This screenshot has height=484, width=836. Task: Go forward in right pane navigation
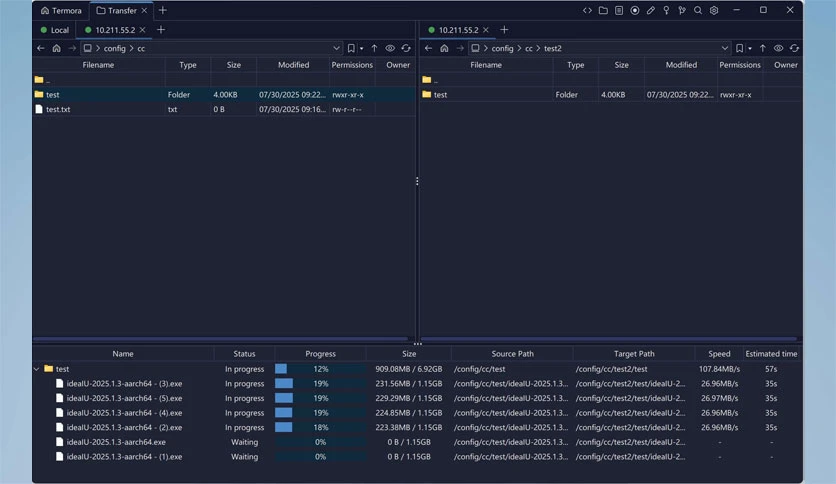click(x=460, y=48)
